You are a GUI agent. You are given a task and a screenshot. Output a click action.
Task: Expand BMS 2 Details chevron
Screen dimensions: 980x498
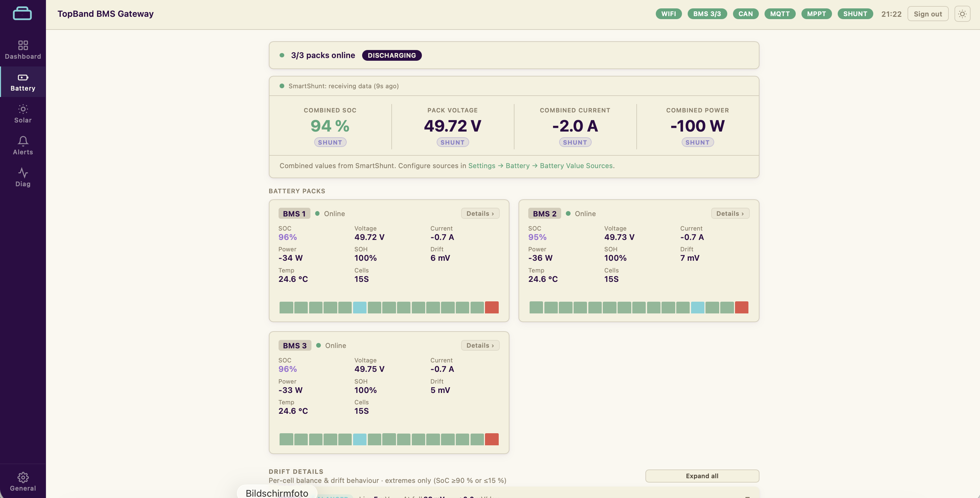730,213
